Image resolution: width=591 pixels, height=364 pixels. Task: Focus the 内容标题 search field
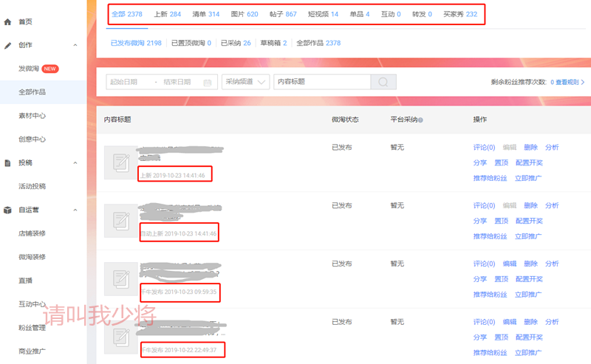(x=321, y=82)
